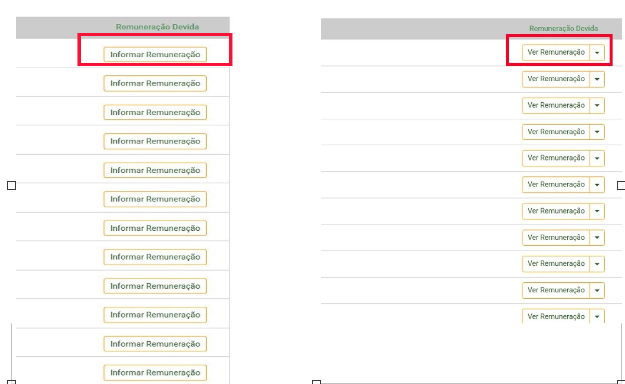Expand dropdown arrow of tenth Ver Remuneração row

tap(597, 290)
